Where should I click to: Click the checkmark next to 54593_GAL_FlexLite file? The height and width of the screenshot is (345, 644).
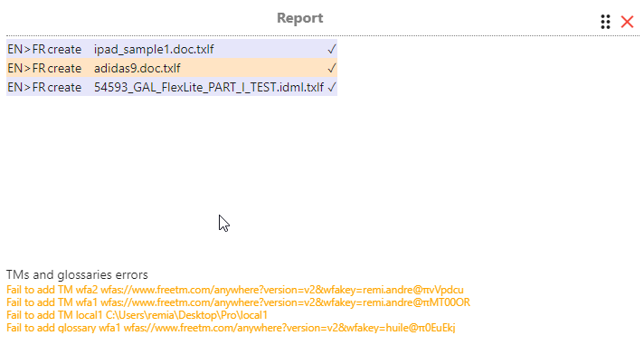(332, 87)
